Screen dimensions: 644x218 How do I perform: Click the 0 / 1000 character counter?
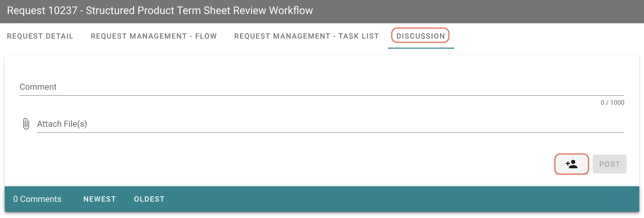(613, 103)
